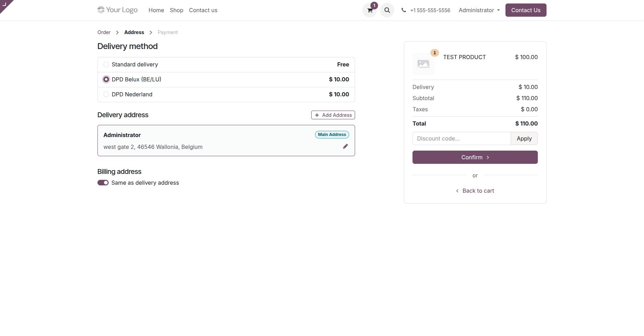The height and width of the screenshot is (336, 644).
Task: Toggle Same as delivery address switch
Action: (x=103, y=183)
